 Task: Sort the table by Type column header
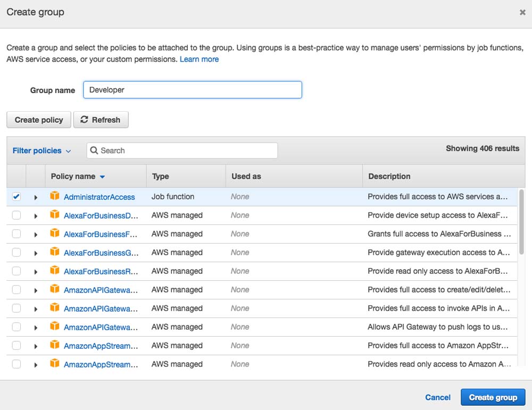[160, 176]
